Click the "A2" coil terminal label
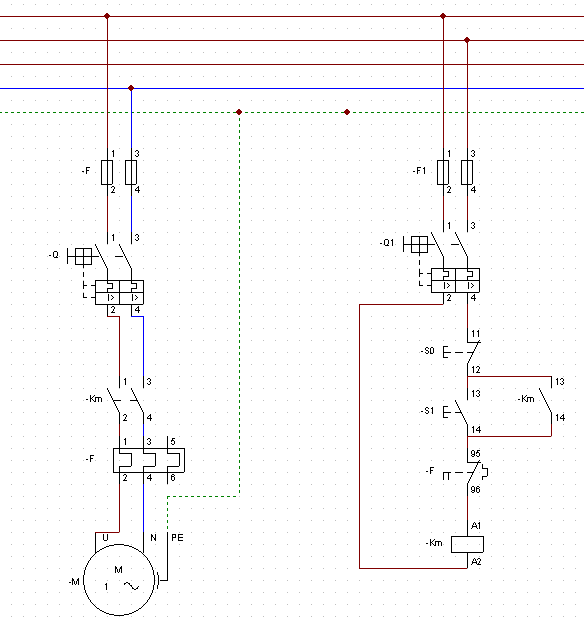The image size is (584, 620). pos(476,562)
